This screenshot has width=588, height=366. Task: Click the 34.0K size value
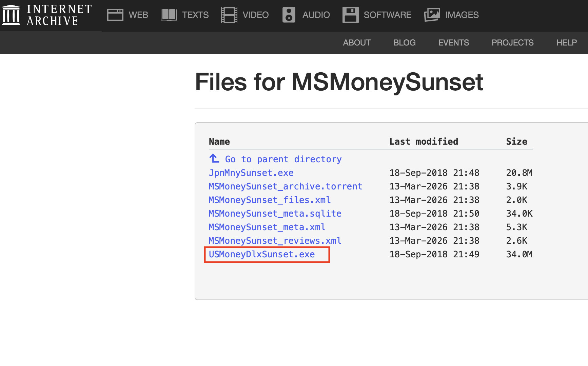520,214
